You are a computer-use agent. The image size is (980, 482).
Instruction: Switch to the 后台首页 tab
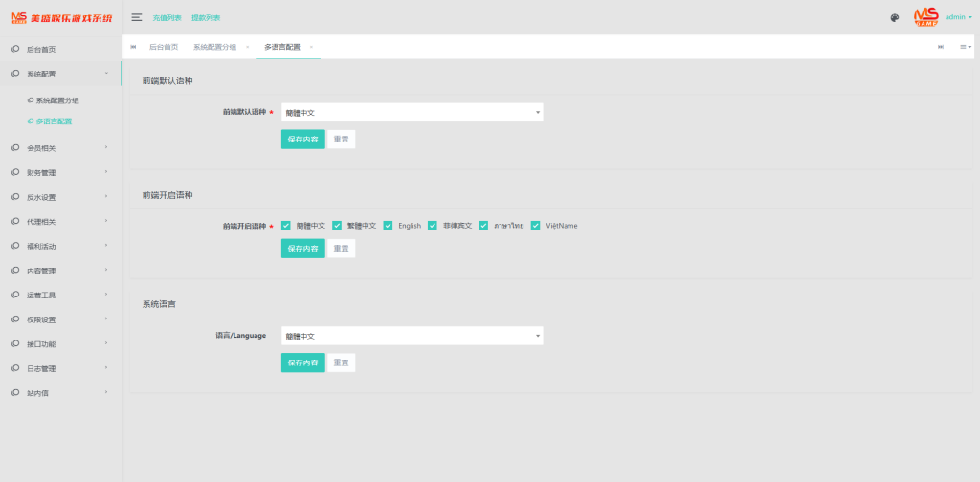pos(164,47)
